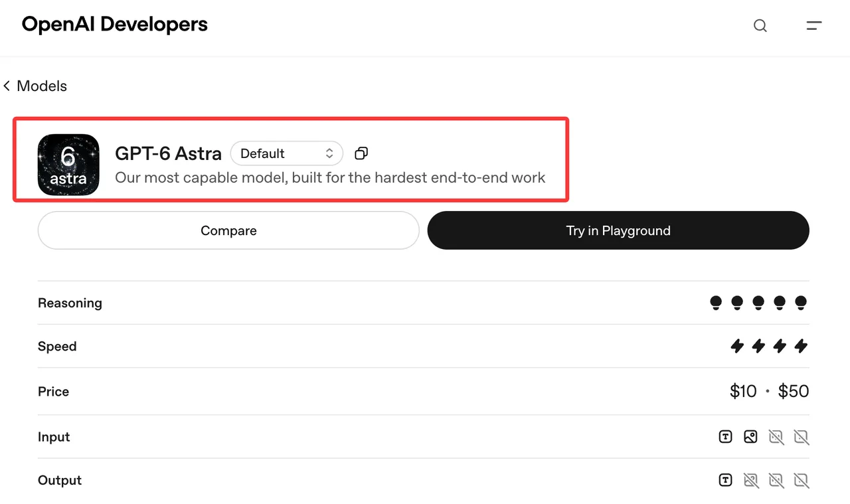Click the $10 input price value
850x504 pixels.
(x=743, y=391)
